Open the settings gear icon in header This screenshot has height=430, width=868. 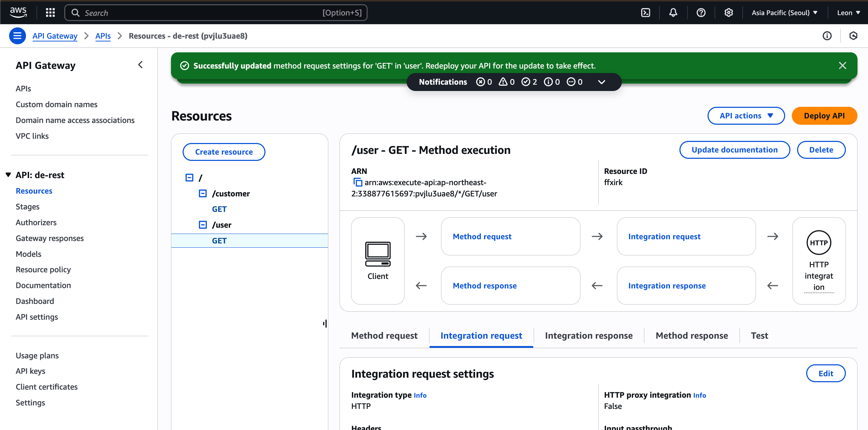click(x=729, y=13)
